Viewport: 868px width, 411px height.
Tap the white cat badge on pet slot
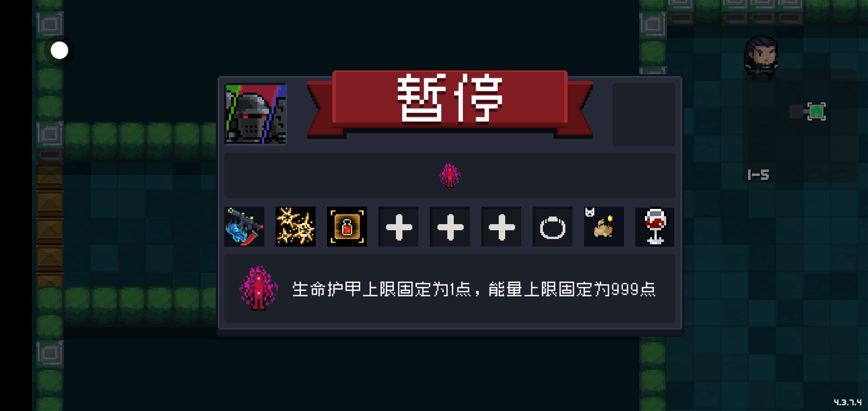tap(590, 212)
